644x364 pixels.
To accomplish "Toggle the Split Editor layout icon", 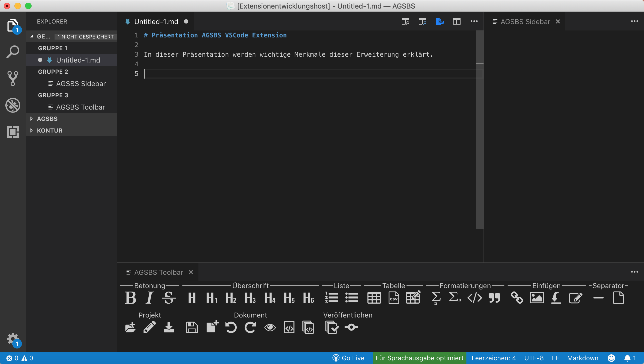I will (457, 21).
